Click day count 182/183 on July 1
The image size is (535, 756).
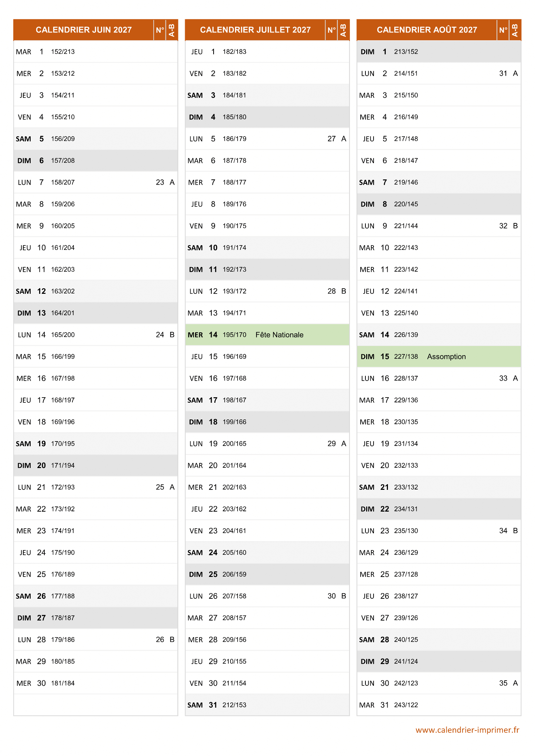pyautogui.click(x=234, y=52)
